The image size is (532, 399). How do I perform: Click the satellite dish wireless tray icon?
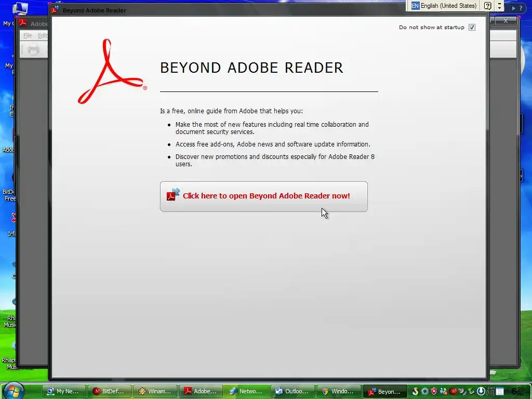coord(463,391)
